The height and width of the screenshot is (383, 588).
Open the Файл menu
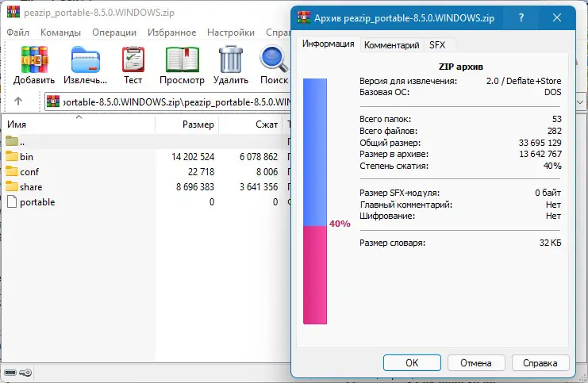point(17,33)
